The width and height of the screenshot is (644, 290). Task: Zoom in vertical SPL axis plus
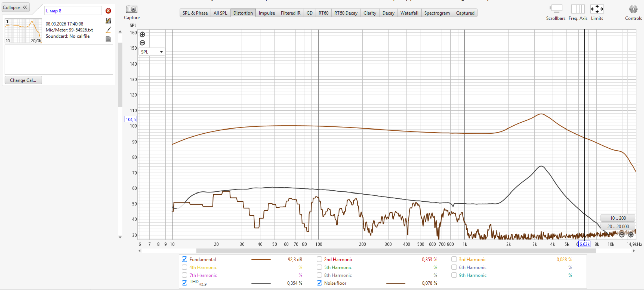coord(142,34)
